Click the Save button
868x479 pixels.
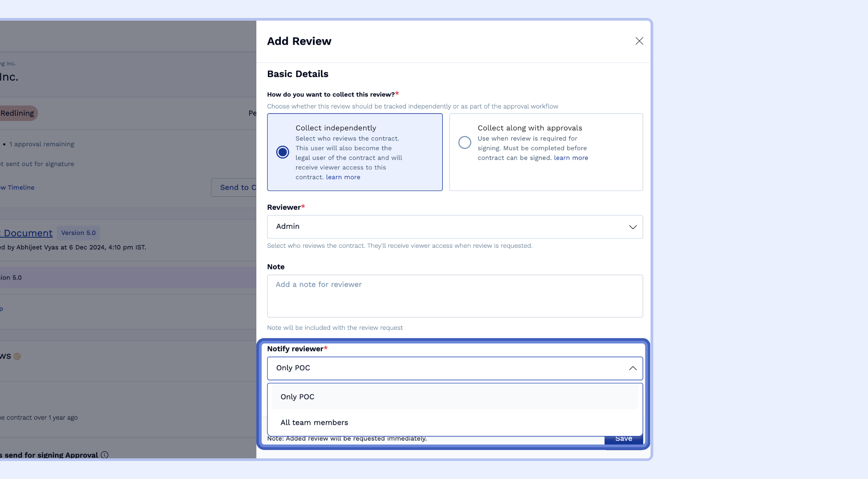click(x=624, y=438)
